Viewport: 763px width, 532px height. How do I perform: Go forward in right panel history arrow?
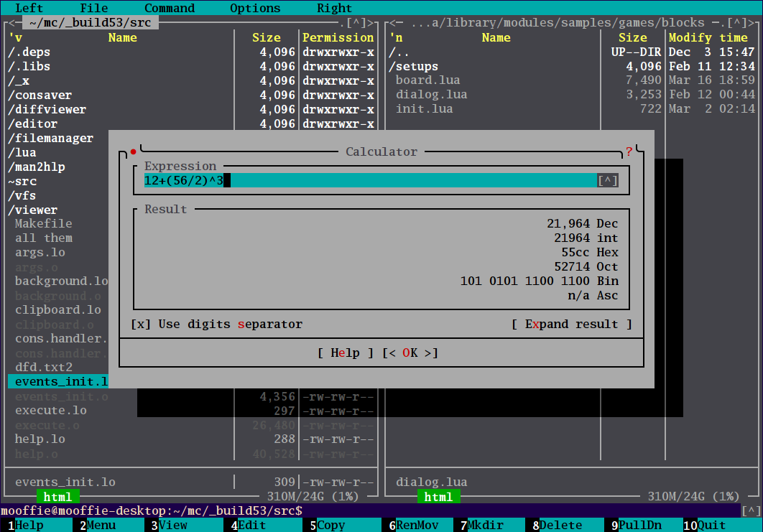752,23
